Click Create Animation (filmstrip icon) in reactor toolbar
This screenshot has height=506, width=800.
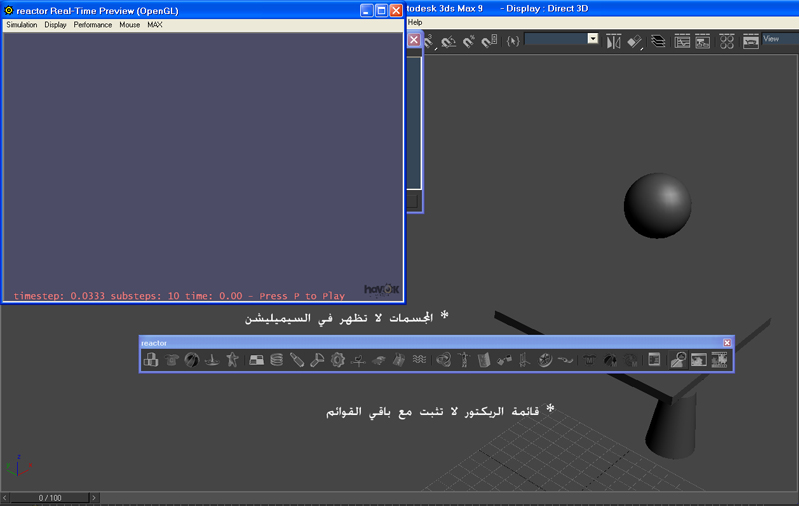pyautogui.click(x=719, y=360)
